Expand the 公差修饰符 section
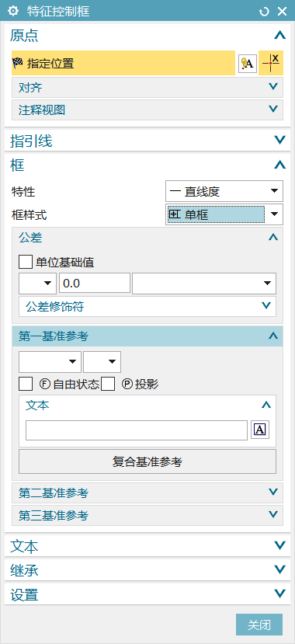 [x=147, y=306]
